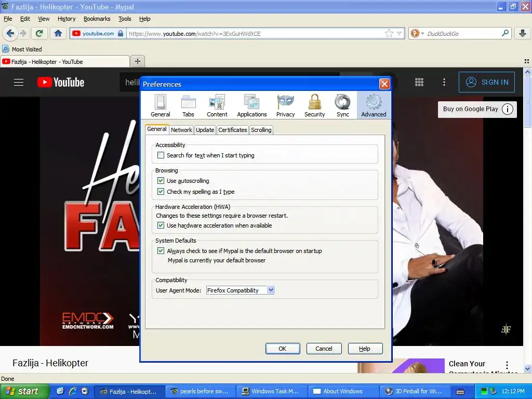Open the URL bar history dropdown arrow
The height and width of the screenshot is (399, 532).
400,33
